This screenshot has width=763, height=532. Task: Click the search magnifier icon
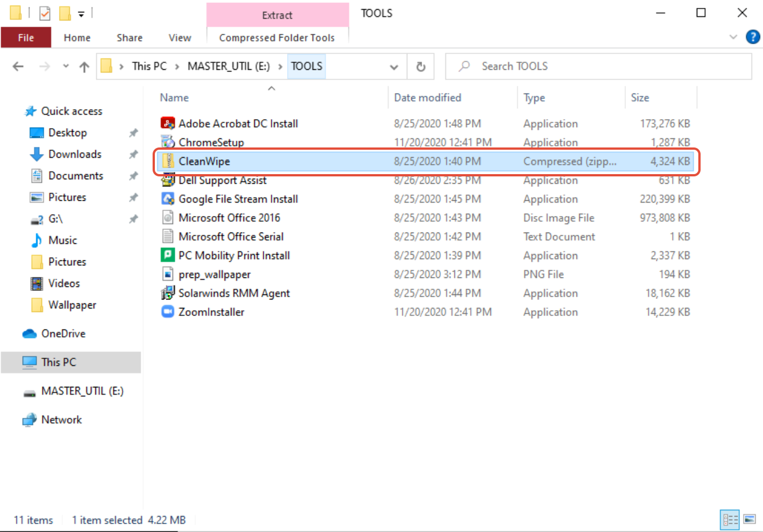coord(464,66)
